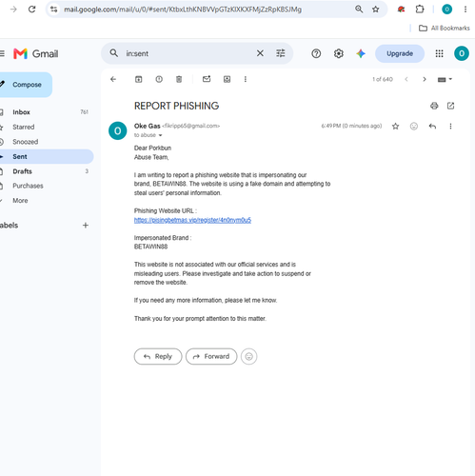The image size is (475, 476).
Task: Click the REPORT PHISHING subject text
Action: (176, 106)
